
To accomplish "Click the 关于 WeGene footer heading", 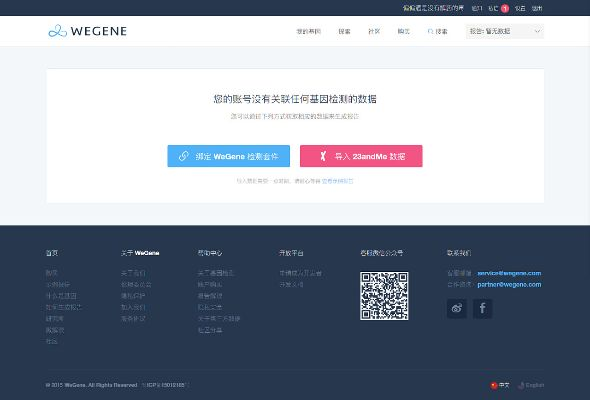I will [140, 253].
